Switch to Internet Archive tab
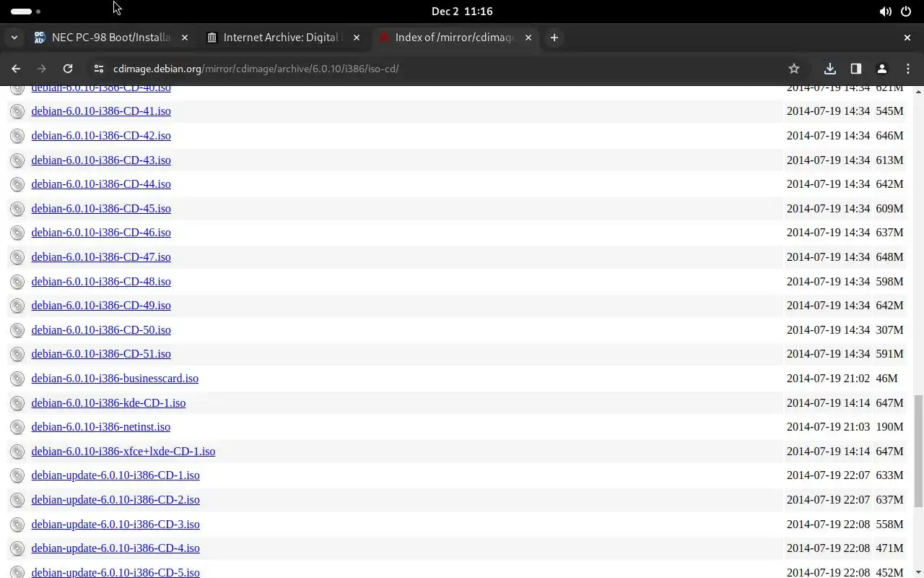 283,38
